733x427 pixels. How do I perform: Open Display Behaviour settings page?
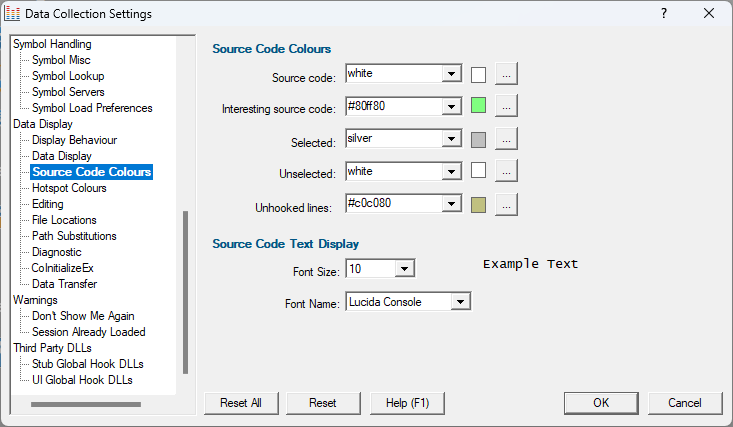point(74,140)
